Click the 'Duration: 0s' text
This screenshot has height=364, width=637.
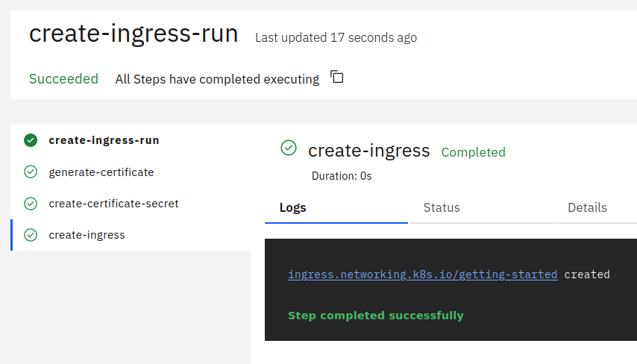[342, 176]
